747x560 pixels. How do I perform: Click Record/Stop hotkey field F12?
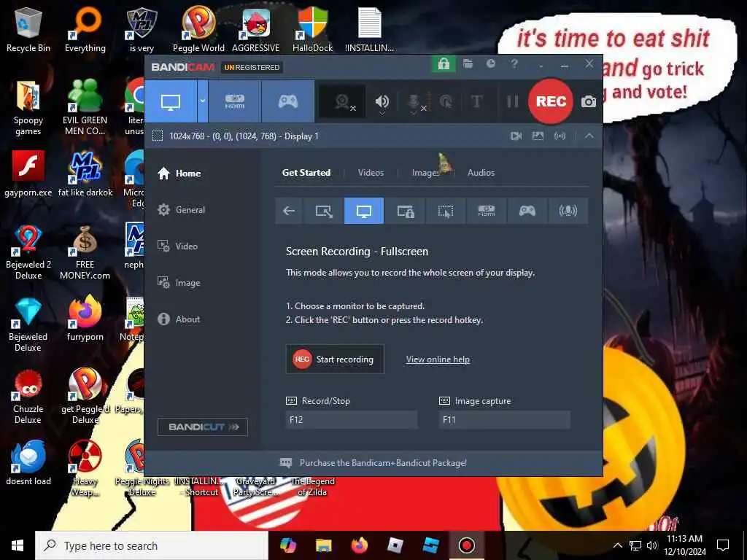[352, 420]
